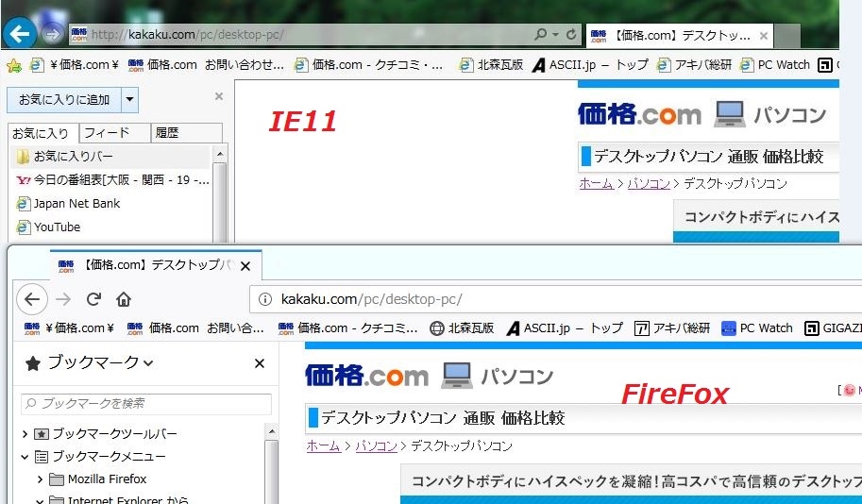Open dropdown arrow beside お気に入りに追加
Screen dimensions: 862x504
pyautogui.click(x=129, y=100)
